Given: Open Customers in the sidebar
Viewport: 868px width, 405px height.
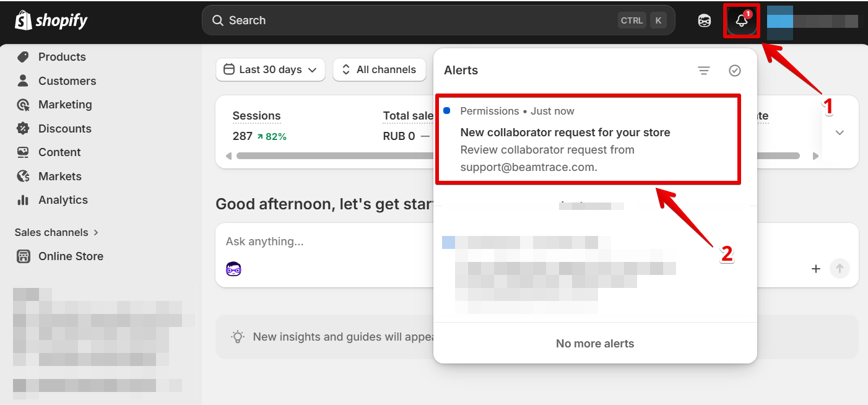Looking at the screenshot, I should click(x=67, y=81).
